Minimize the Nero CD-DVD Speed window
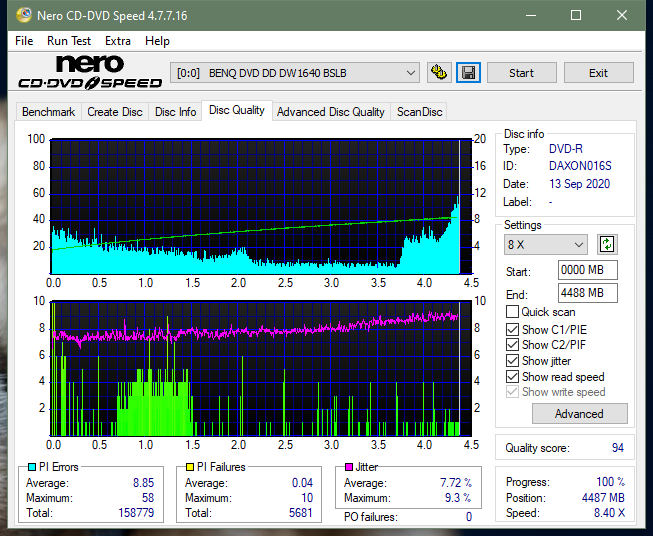 531,15
